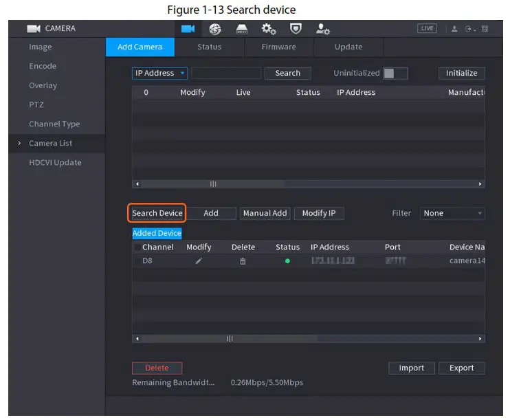This screenshot has height=420, width=510.
Task: Open the Security shield icon
Action: pyautogui.click(x=296, y=29)
